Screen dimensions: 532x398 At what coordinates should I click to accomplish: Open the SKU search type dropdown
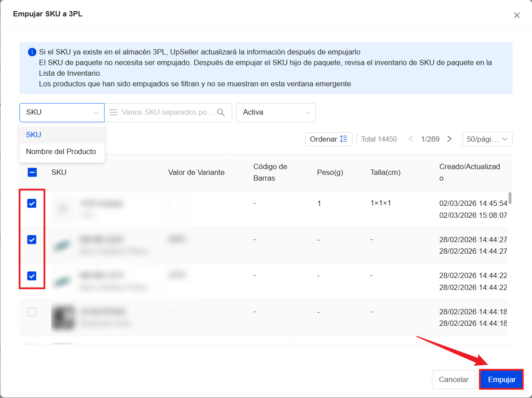tap(62, 112)
